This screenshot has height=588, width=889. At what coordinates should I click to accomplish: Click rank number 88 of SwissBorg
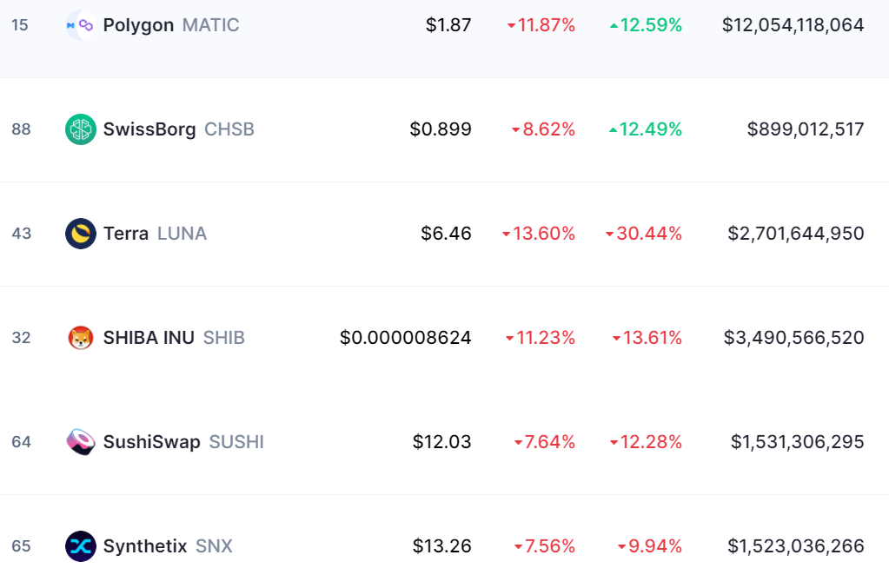(x=21, y=129)
